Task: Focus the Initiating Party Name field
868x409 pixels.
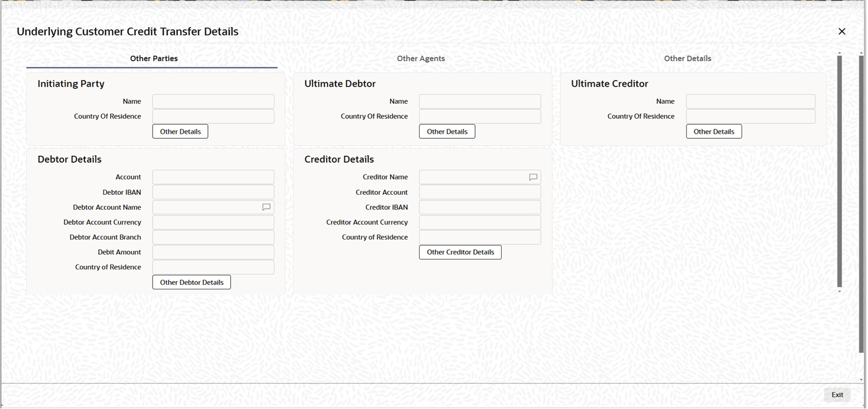Action: coord(213,101)
